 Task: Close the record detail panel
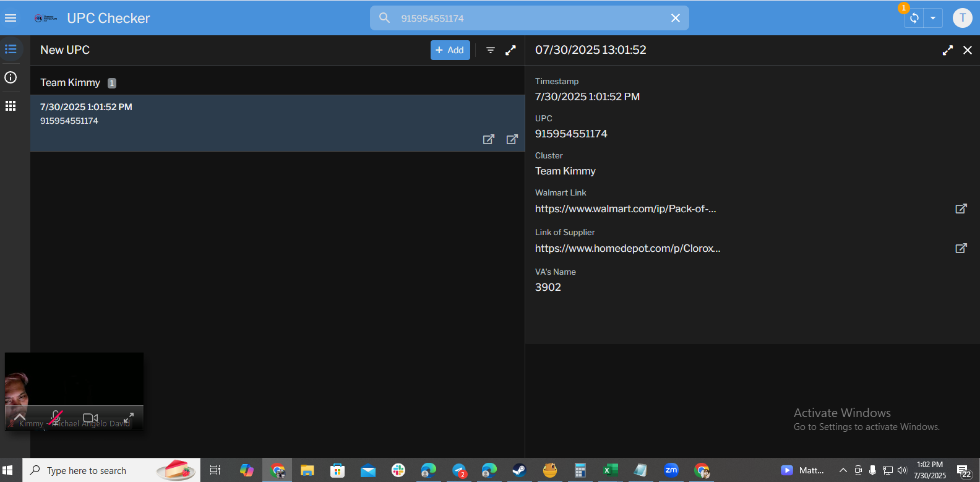(x=968, y=50)
